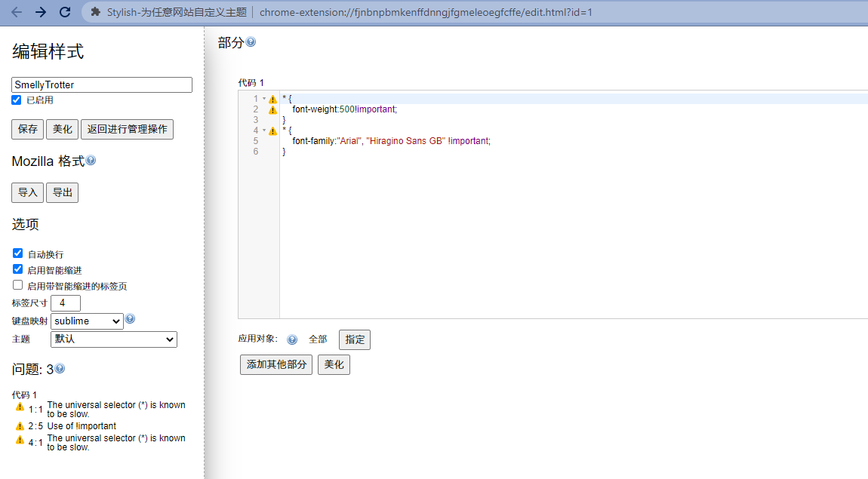Click the font-weight line in code editor
868x479 pixels.
click(x=344, y=109)
